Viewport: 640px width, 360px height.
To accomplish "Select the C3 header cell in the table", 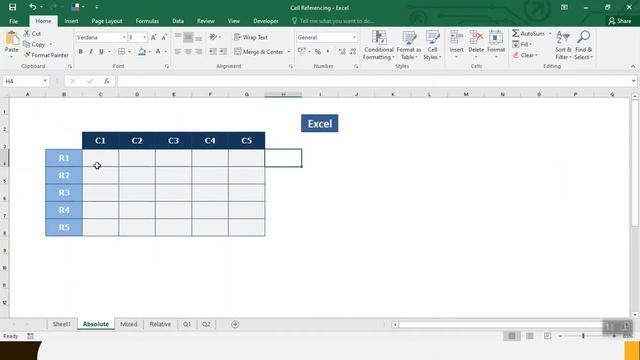I will tap(173, 140).
